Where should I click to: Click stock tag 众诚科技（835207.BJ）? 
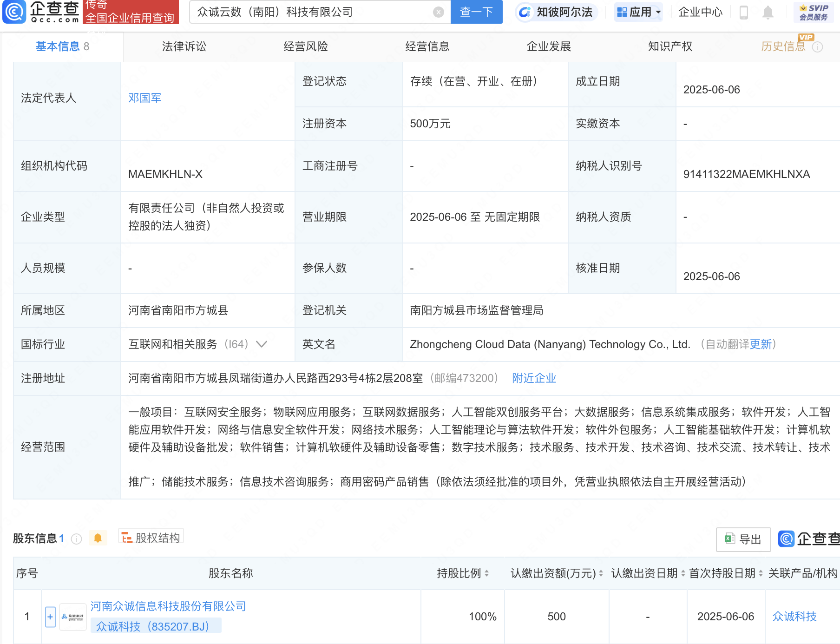pyautogui.click(x=156, y=626)
